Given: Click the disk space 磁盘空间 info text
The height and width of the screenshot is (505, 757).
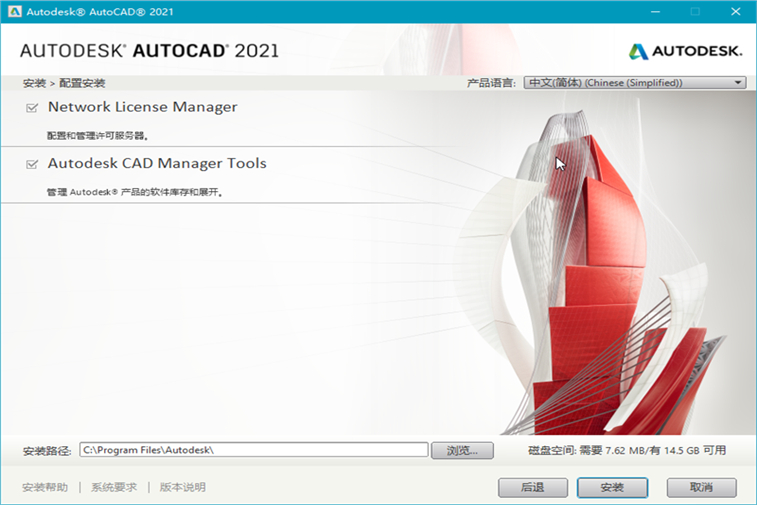Looking at the screenshot, I should coord(627,450).
